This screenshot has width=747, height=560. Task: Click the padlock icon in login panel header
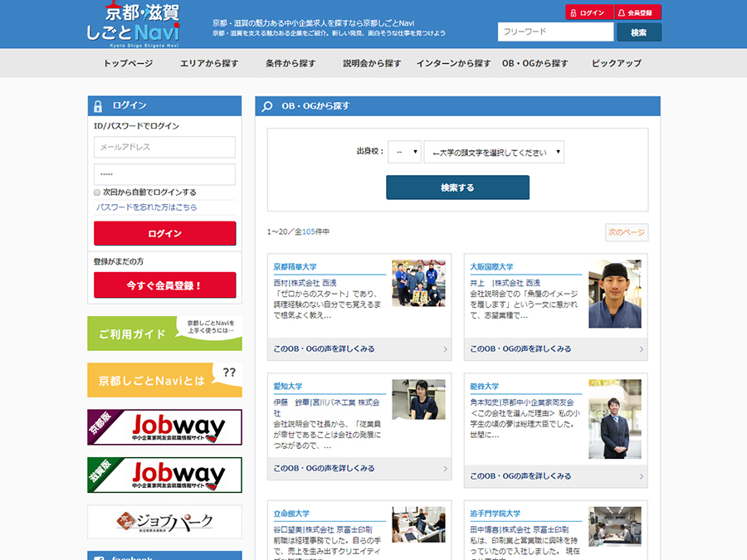tap(98, 106)
